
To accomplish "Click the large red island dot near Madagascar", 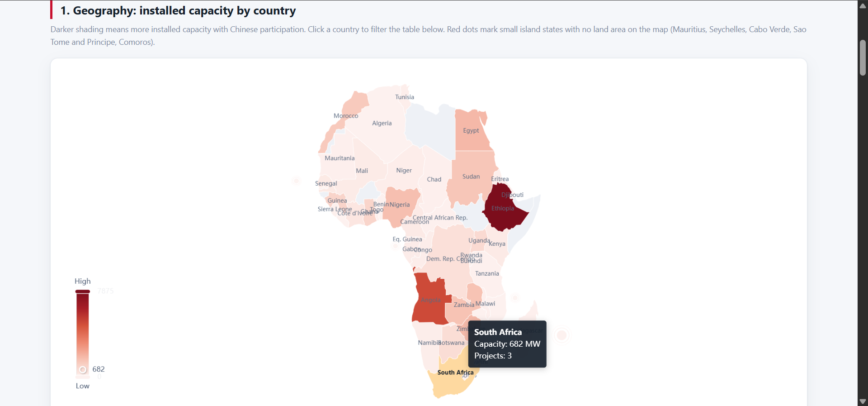I will tap(562, 335).
